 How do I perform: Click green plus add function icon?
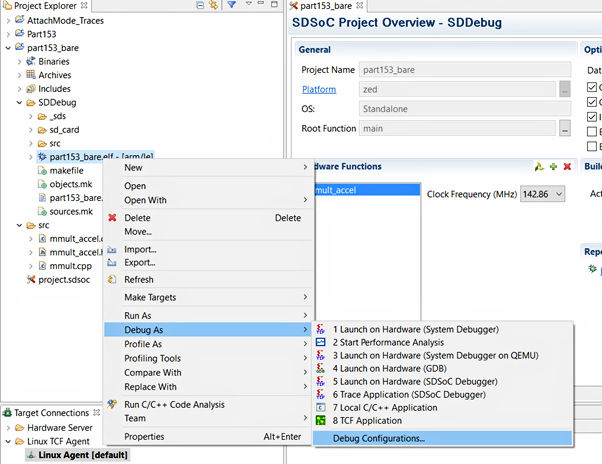(x=553, y=167)
